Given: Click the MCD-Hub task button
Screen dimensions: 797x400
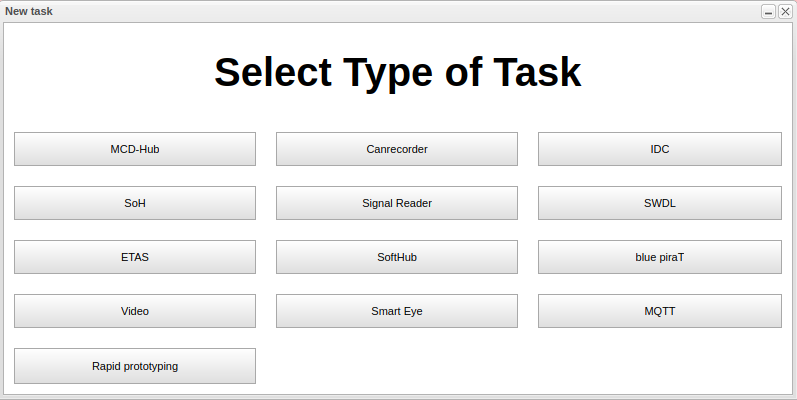Looking at the screenshot, I should tap(135, 149).
